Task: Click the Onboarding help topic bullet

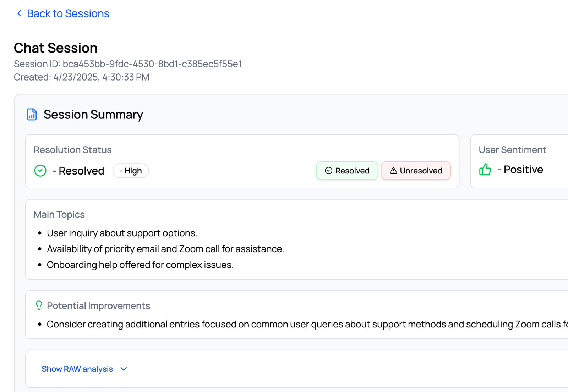Action: 140,265
